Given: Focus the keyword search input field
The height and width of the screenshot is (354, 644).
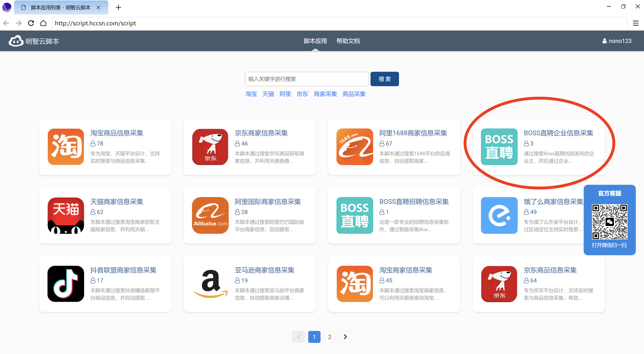Looking at the screenshot, I should coord(307,79).
